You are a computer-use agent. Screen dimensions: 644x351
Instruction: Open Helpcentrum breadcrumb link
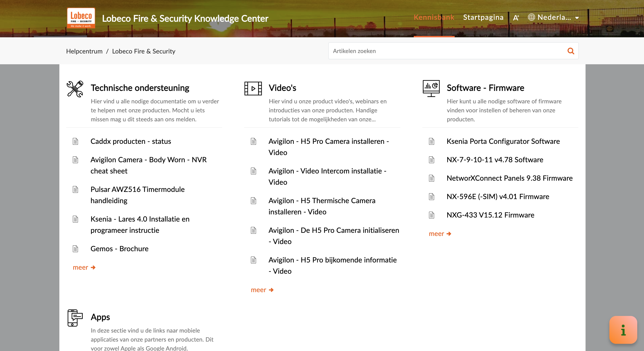click(x=84, y=51)
